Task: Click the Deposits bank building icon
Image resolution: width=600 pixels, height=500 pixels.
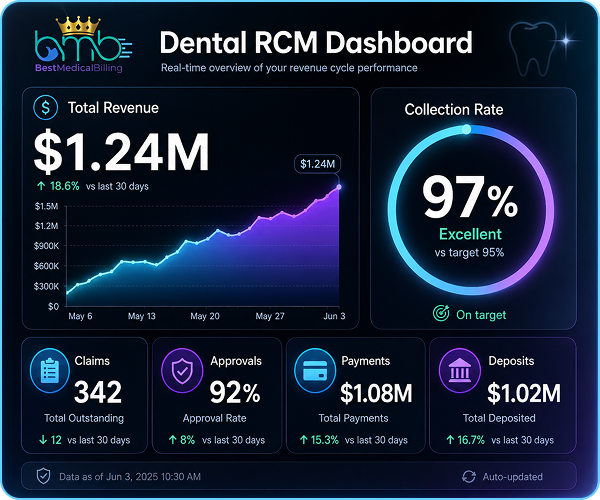Action: pos(460,370)
